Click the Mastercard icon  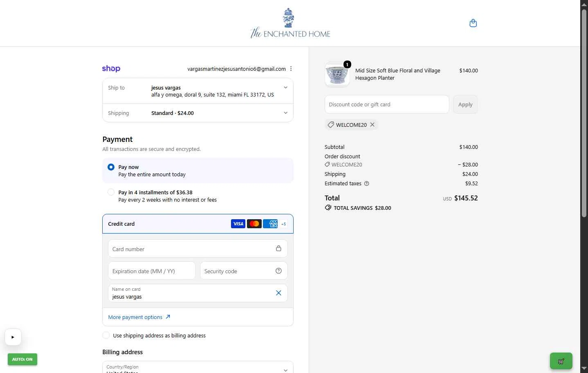pyautogui.click(x=254, y=224)
